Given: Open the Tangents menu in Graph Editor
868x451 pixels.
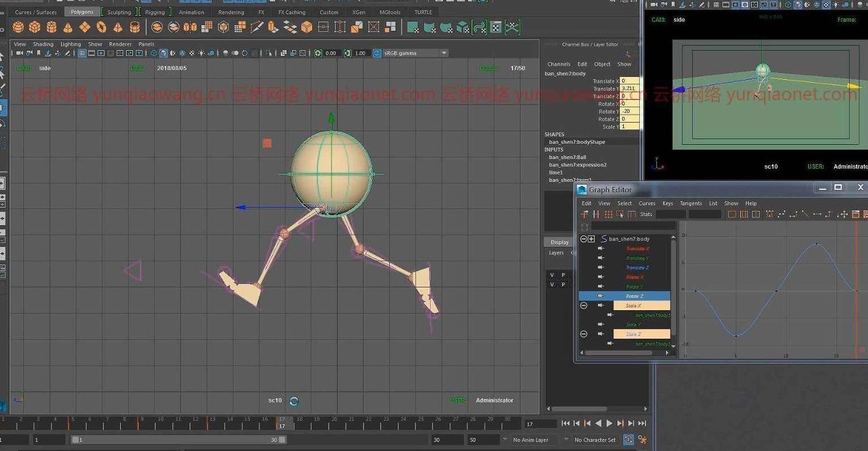Looking at the screenshot, I should (691, 203).
